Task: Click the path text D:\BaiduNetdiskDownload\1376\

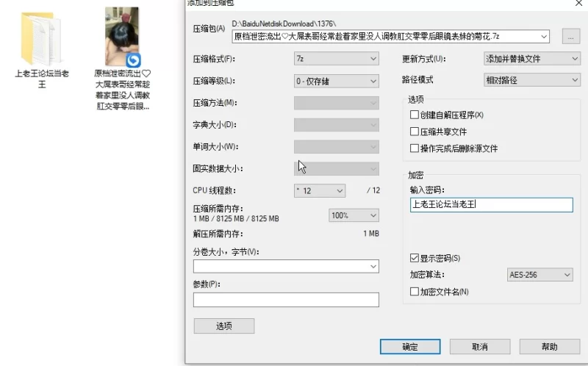Action: point(284,24)
